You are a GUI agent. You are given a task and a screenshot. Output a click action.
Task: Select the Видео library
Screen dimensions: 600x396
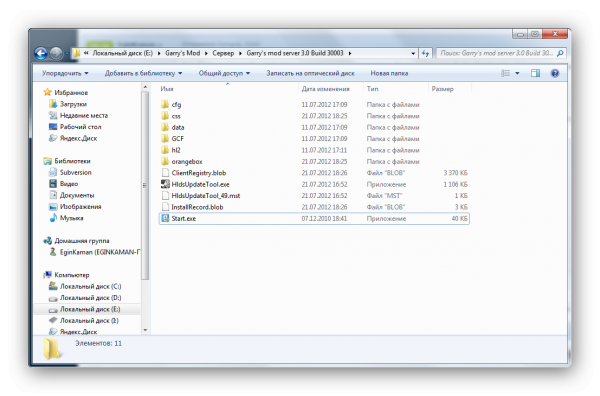pyautogui.click(x=69, y=184)
